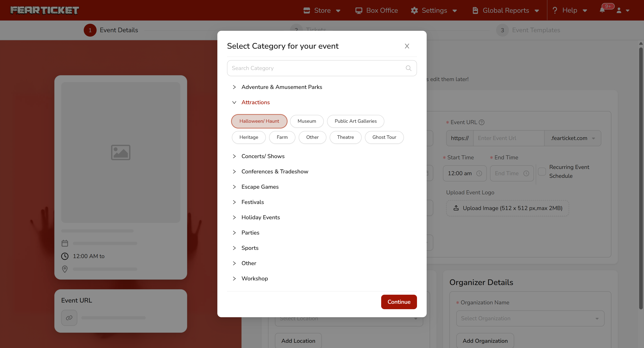Viewport: 644px width, 348px height.
Task: Select the Museum category chip
Action: (x=307, y=121)
